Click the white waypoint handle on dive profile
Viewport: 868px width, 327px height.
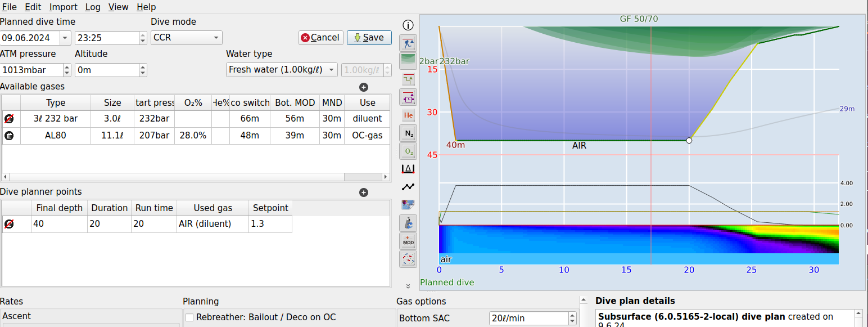(x=689, y=140)
